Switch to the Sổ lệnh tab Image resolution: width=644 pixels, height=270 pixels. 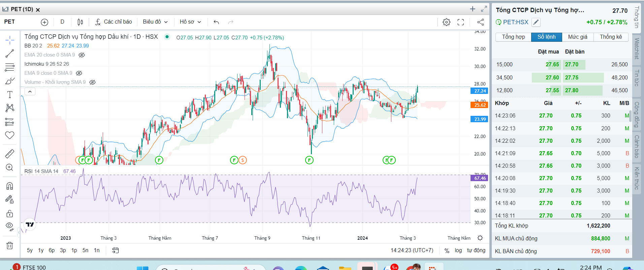[547, 37]
